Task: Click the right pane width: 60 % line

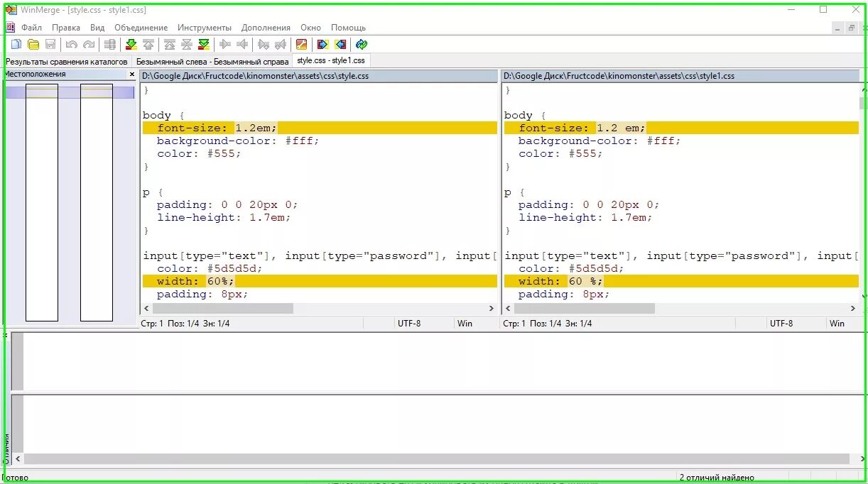Action: coord(680,281)
